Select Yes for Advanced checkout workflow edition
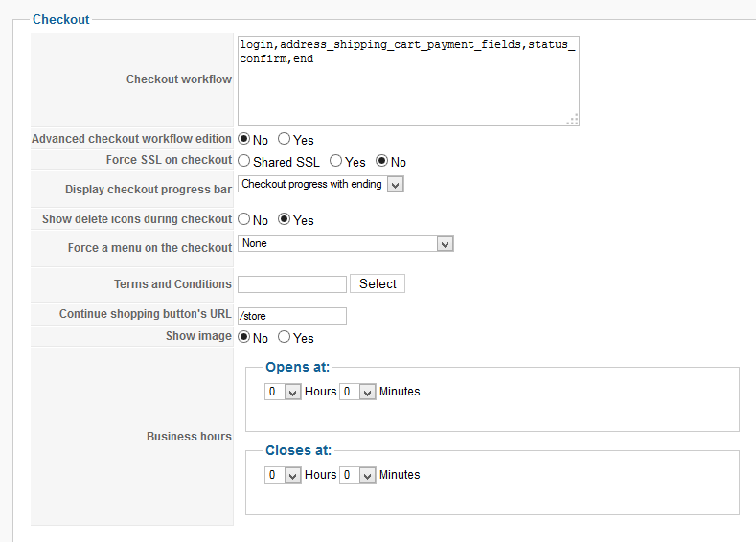Image resolution: width=756 pixels, height=542 pixels. point(285,140)
